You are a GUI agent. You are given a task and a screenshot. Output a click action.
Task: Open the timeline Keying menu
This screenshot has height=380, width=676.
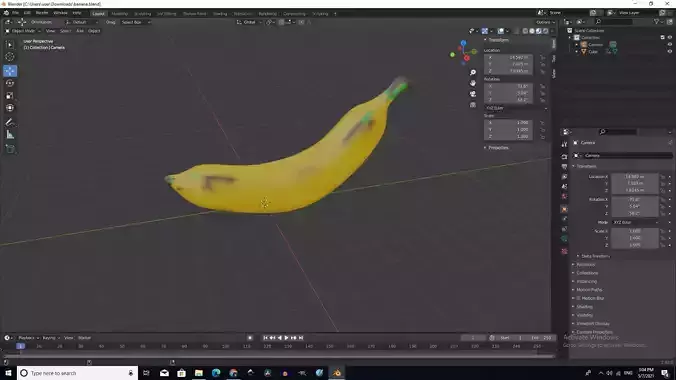(50, 338)
